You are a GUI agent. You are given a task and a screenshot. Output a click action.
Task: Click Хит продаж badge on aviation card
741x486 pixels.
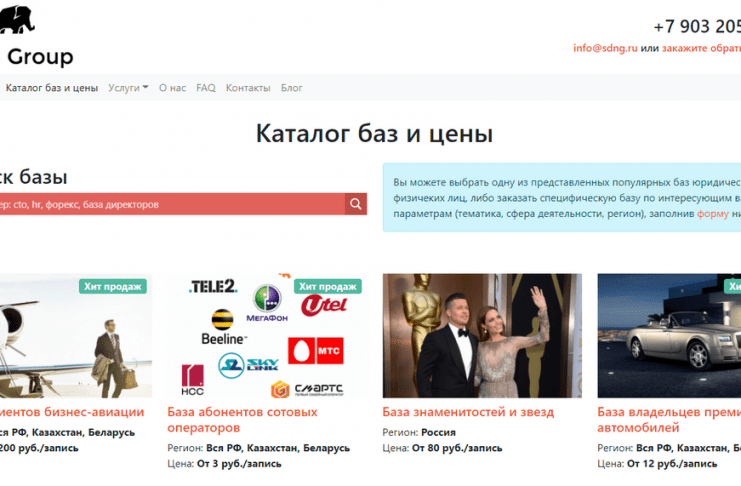(x=113, y=286)
